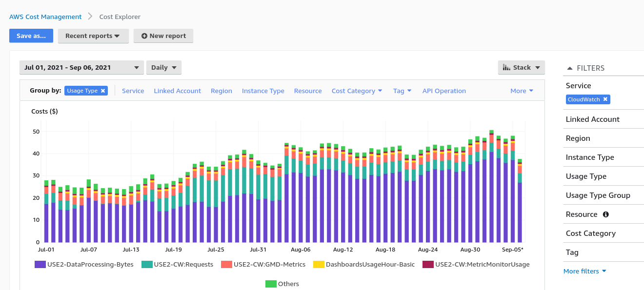
Task: Group costs by Service
Action: 133,91
